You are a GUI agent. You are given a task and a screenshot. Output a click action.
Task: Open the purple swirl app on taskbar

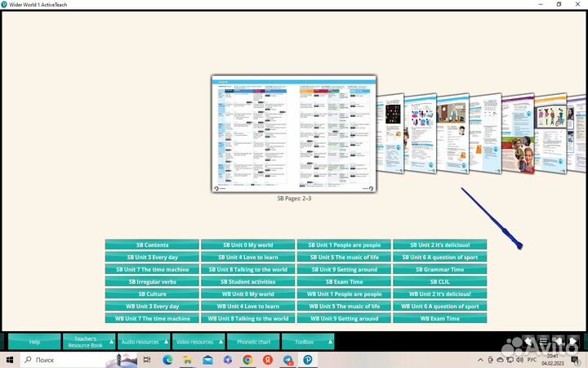(x=228, y=360)
